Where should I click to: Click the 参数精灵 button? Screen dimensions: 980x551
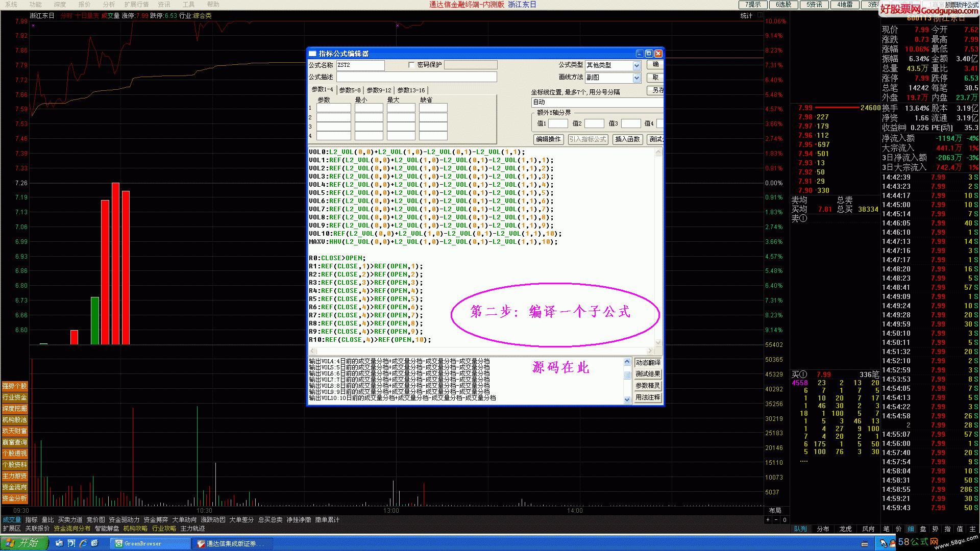pyautogui.click(x=648, y=386)
